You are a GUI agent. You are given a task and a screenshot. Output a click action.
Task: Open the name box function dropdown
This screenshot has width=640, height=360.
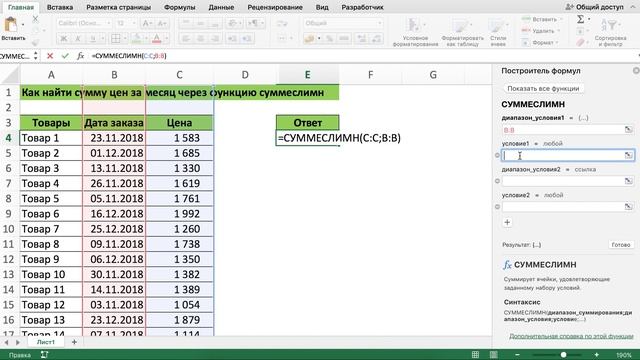(36, 56)
